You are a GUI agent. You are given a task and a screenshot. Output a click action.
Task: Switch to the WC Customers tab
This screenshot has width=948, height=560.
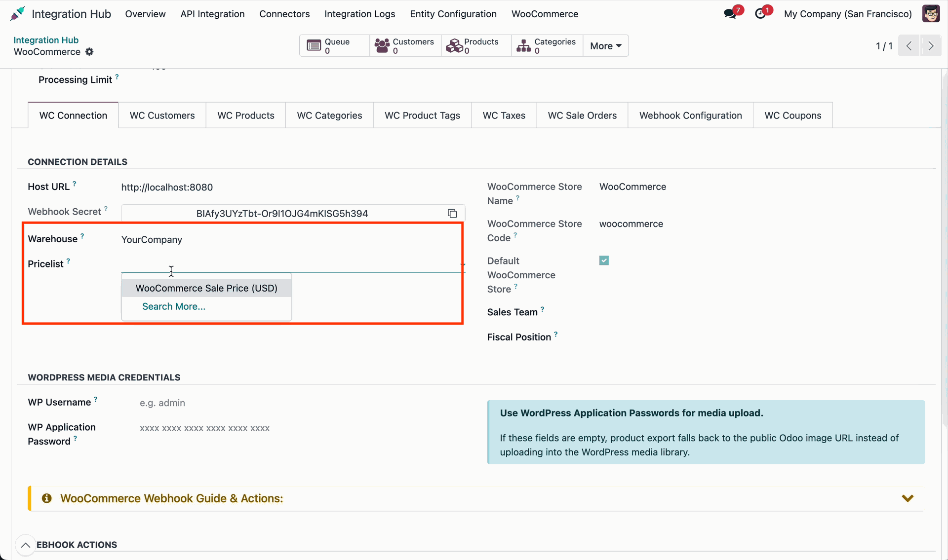pos(162,115)
